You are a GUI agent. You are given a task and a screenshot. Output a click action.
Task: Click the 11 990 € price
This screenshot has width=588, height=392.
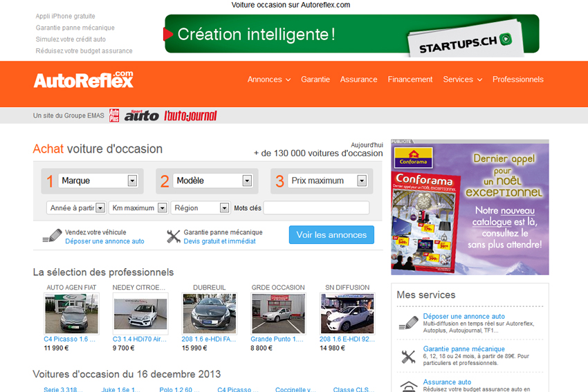pyautogui.click(x=56, y=348)
